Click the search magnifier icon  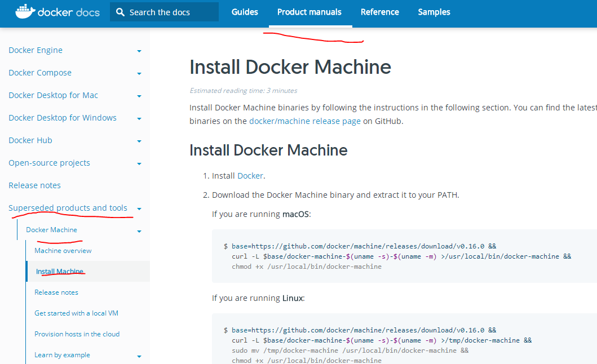120,12
